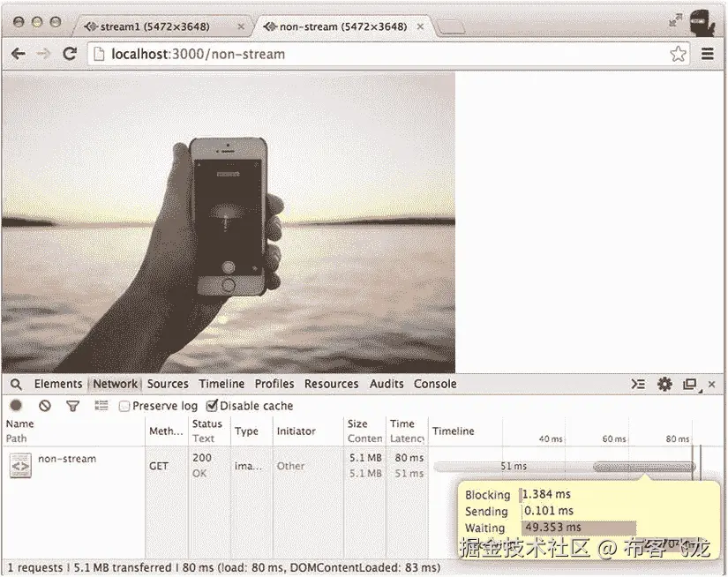Viewport: 728px width, 577px height.
Task: Click the Waiting 49.353 ms timing entry
Action: (550, 528)
